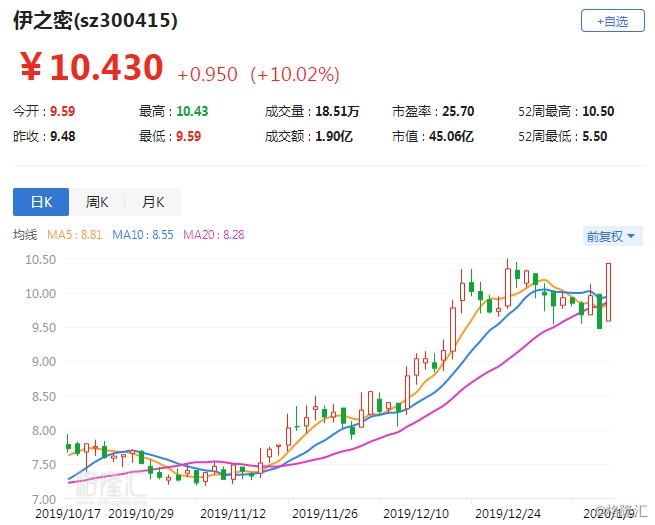Click the MA10: 8.55 indicator label
The height and width of the screenshot is (525, 655).
(142, 235)
